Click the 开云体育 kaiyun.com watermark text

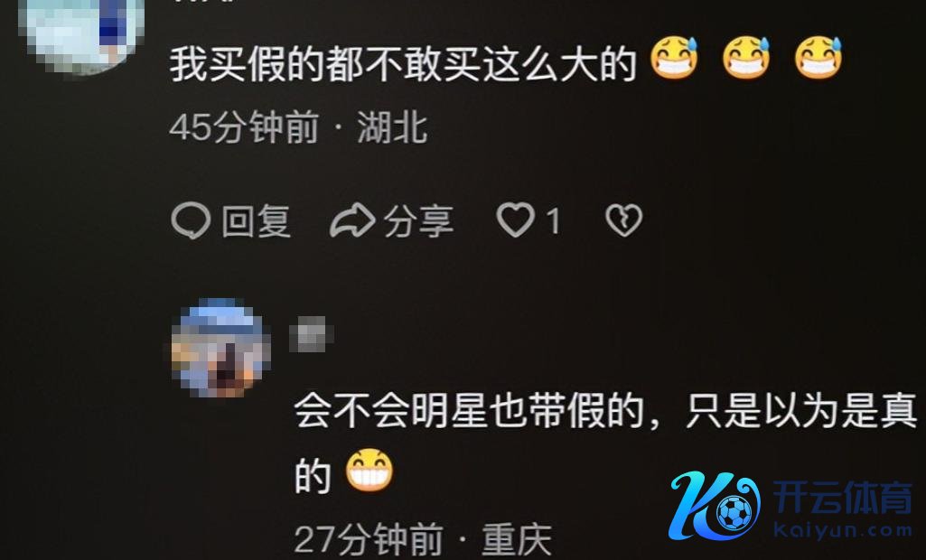[x=843, y=509]
